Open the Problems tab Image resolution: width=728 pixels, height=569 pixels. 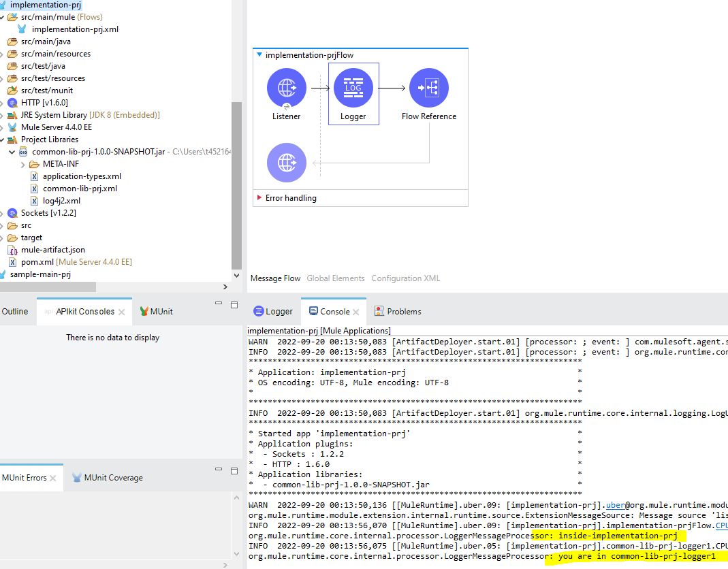point(404,312)
